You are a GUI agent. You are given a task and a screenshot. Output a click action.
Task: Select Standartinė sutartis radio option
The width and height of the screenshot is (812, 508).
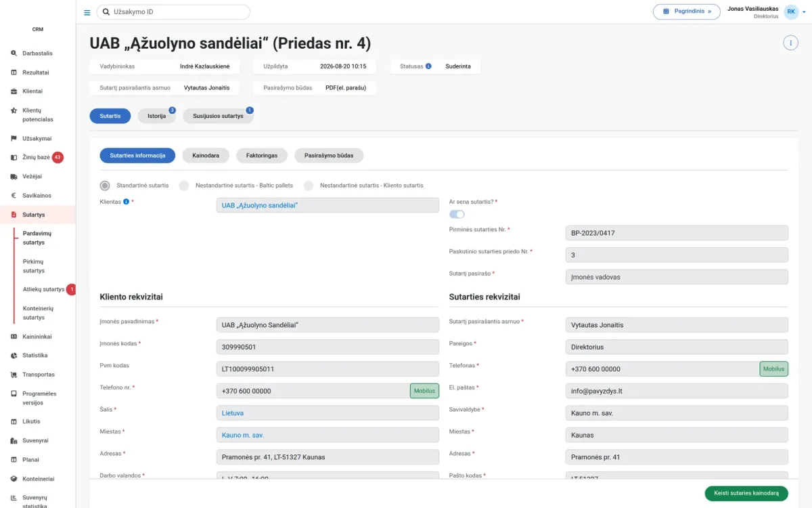[x=105, y=186]
